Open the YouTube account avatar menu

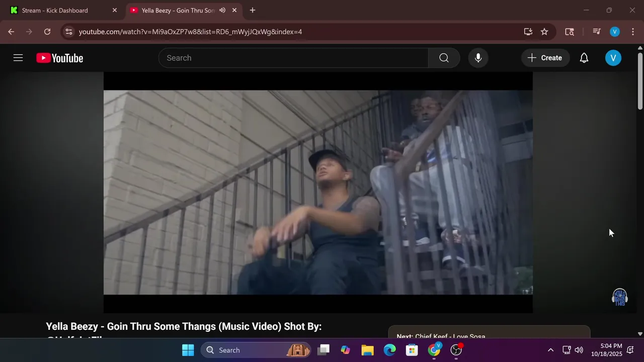(x=613, y=58)
